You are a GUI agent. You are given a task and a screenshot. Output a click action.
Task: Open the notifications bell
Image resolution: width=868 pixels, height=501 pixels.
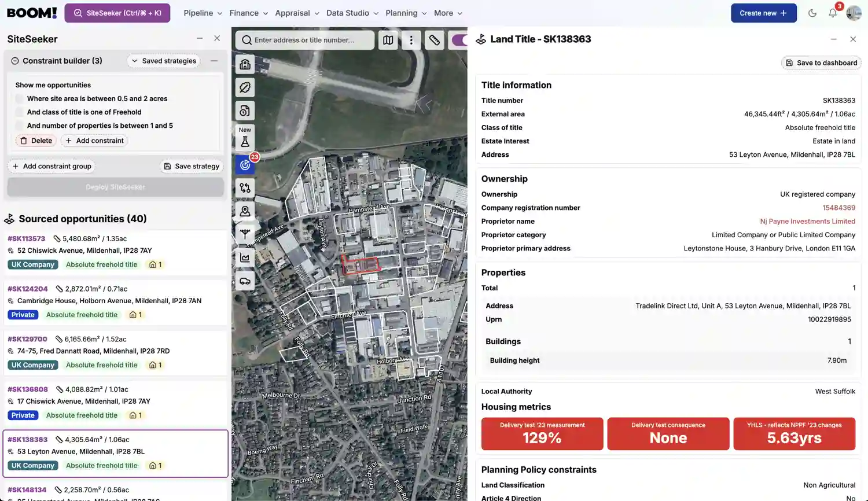click(833, 13)
